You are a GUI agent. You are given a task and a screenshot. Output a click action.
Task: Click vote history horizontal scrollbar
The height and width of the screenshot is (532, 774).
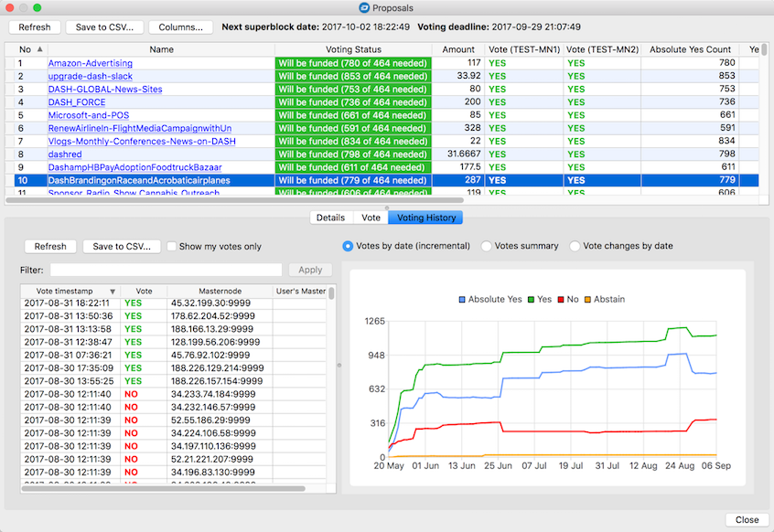coord(164,489)
